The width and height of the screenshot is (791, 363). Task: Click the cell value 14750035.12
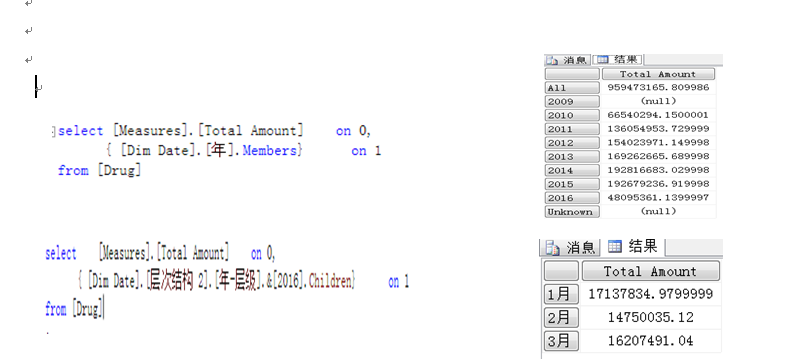point(651,318)
